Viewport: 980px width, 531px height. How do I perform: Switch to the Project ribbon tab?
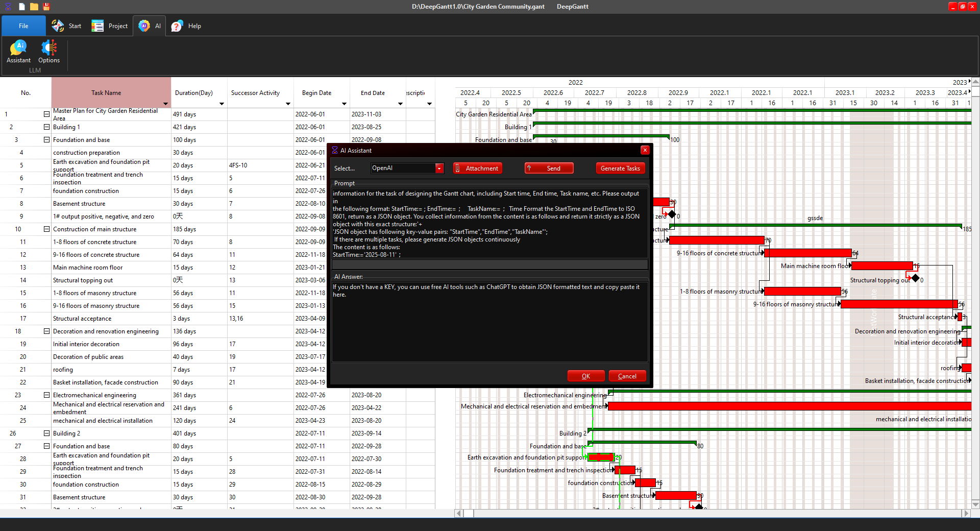(x=110, y=26)
